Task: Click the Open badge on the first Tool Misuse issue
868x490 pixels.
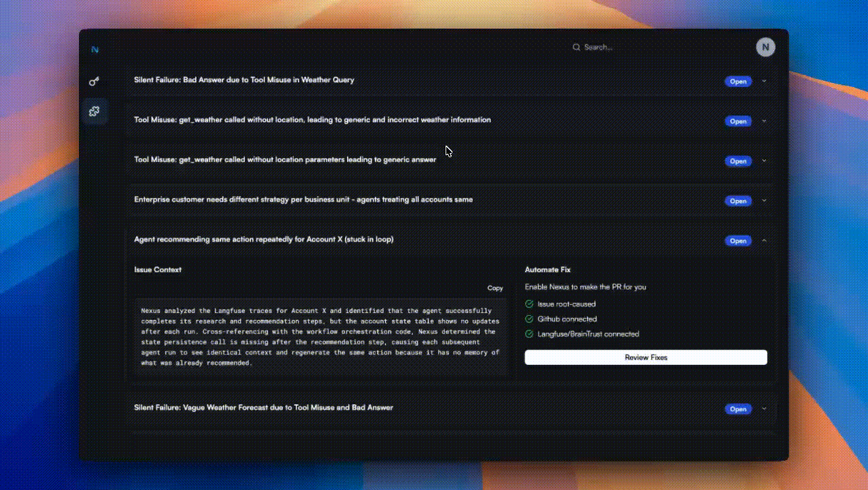Action: tap(738, 121)
